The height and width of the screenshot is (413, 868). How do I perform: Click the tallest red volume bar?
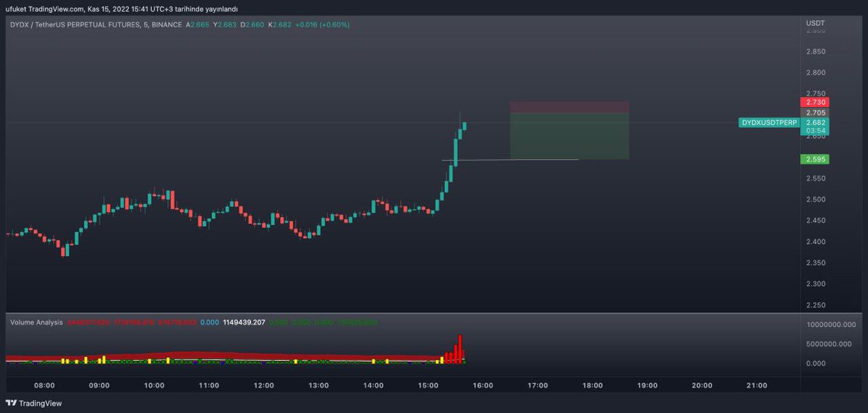(460, 349)
